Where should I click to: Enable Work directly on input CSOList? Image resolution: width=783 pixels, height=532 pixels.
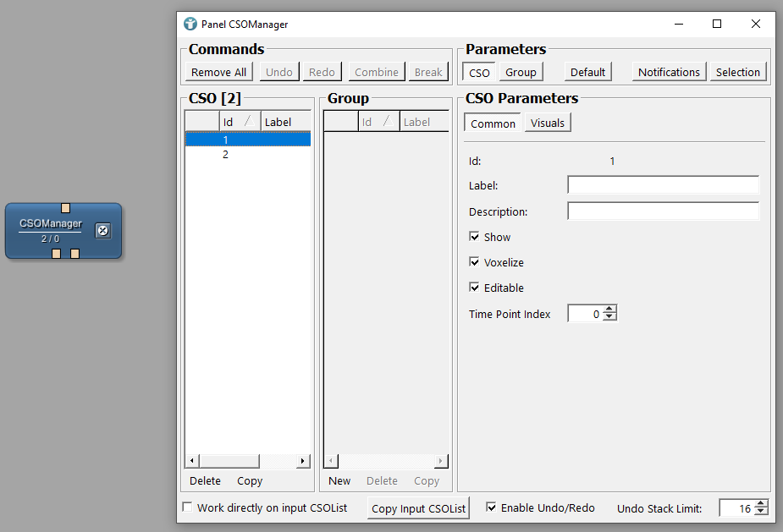click(x=188, y=507)
